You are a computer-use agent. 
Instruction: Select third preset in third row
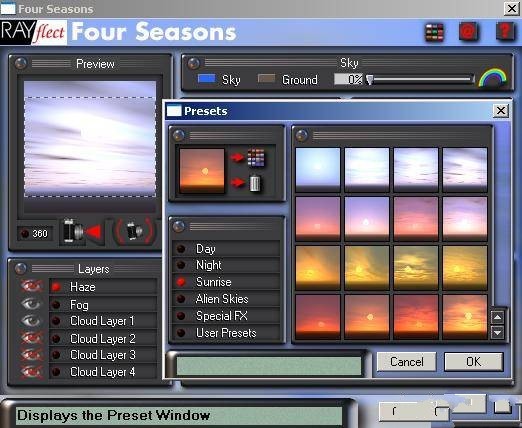416,268
